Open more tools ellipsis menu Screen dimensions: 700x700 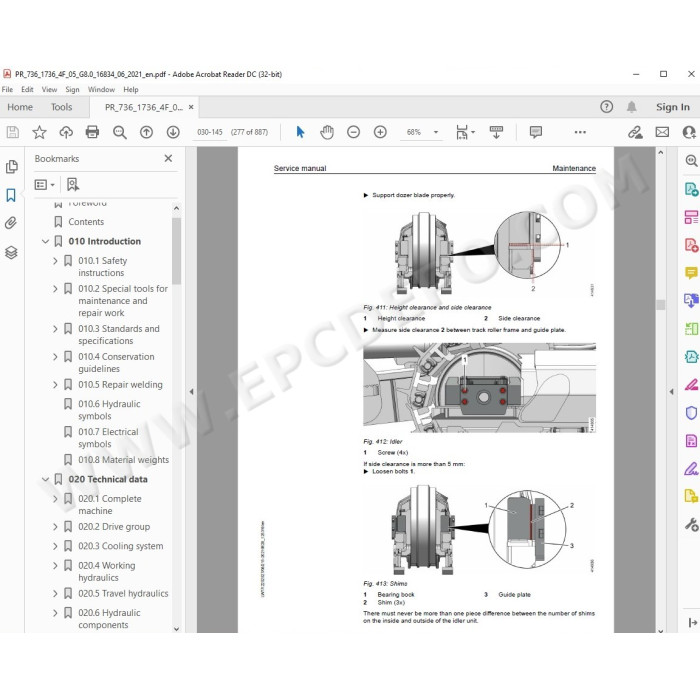[x=580, y=132]
